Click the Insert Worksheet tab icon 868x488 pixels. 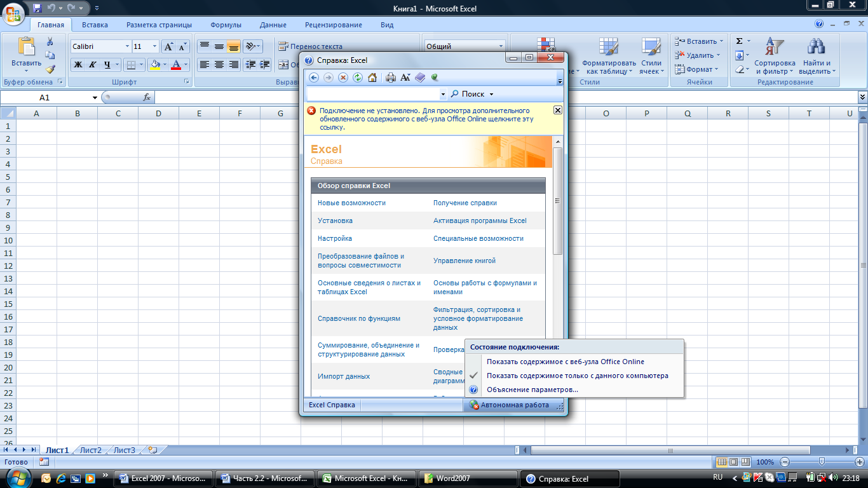click(x=152, y=450)
